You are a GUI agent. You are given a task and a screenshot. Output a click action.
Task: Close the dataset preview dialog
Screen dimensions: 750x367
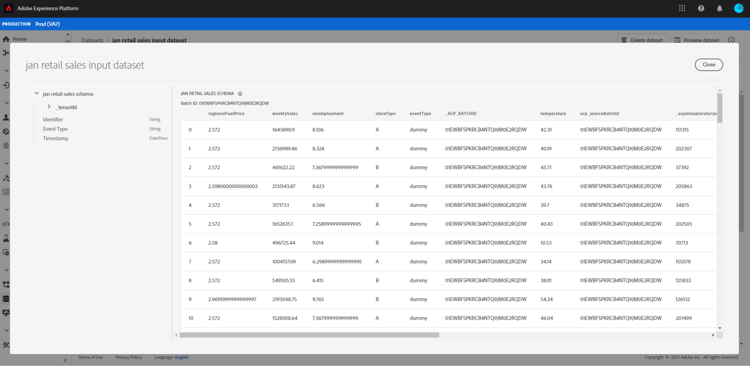pyautogui.click(x=709, y=65)
